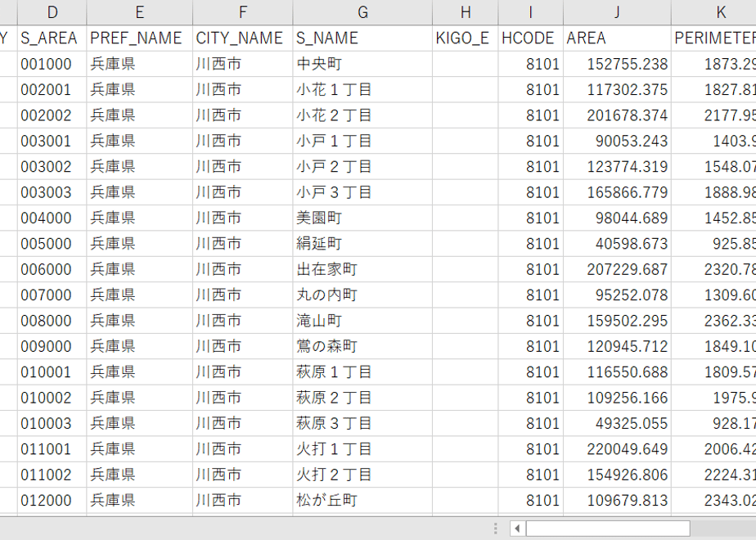Viewport: 756px width, 540px height.
Task: Click the S_NAME cell 火打１丁目
Action: point(362,449)
